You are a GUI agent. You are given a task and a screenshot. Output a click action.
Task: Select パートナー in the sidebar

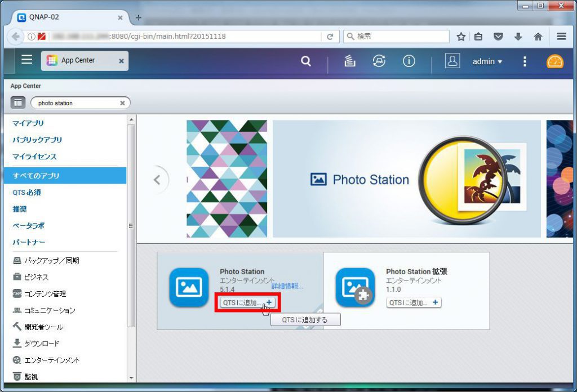(x=29, y=242)
